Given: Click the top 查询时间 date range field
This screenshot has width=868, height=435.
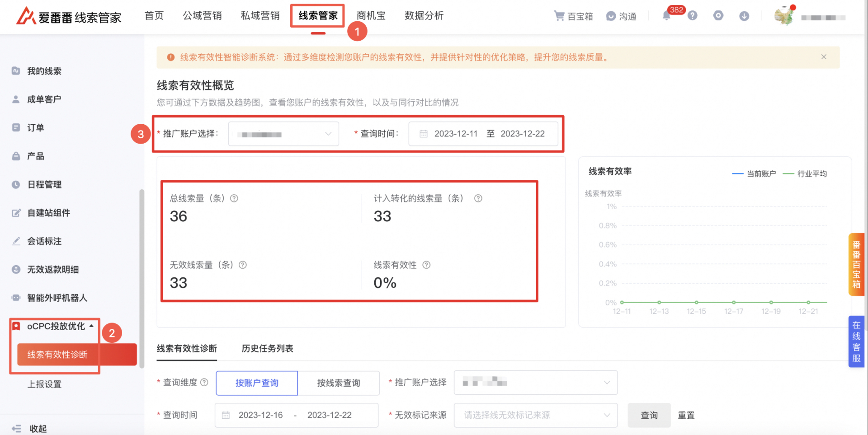Looking at the screenshot, I should pyautogui.click(x=483, y=134).
